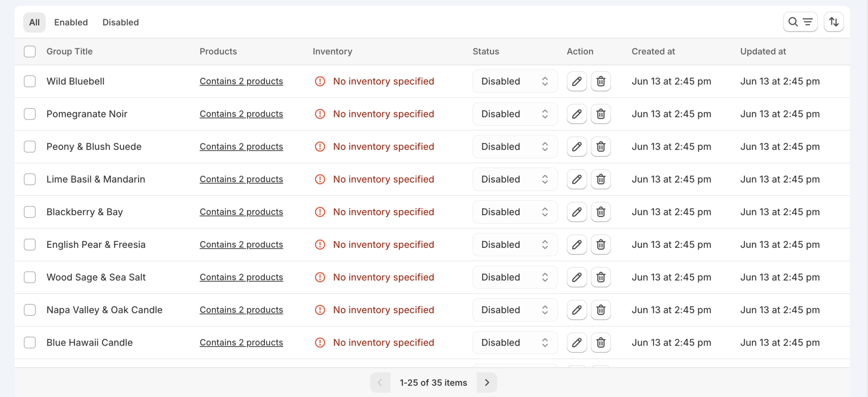Click the warning icon for Peony & Blush Suede
Image resolution: width=868 pixels, height=397 pixels.
[320, 146]
